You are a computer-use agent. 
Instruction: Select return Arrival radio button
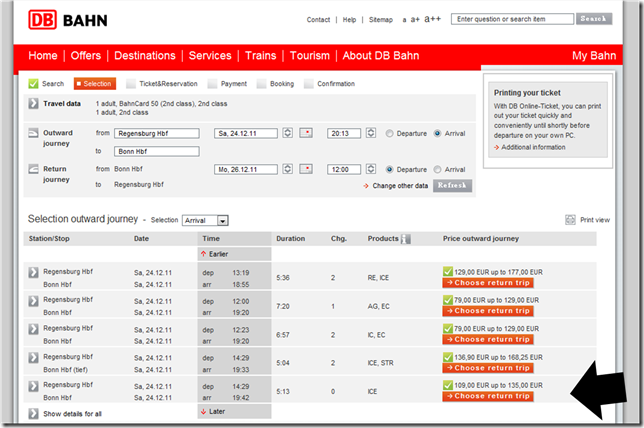click(437, 169)
